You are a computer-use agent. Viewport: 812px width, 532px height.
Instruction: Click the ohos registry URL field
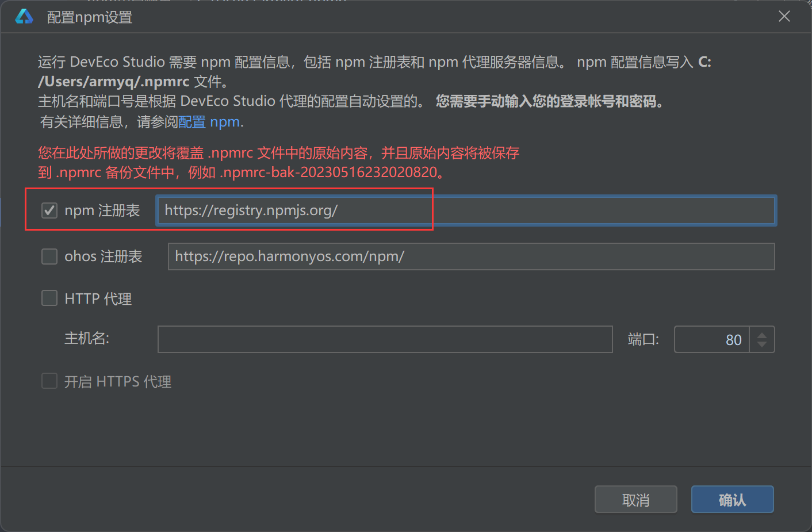point(472,257)
